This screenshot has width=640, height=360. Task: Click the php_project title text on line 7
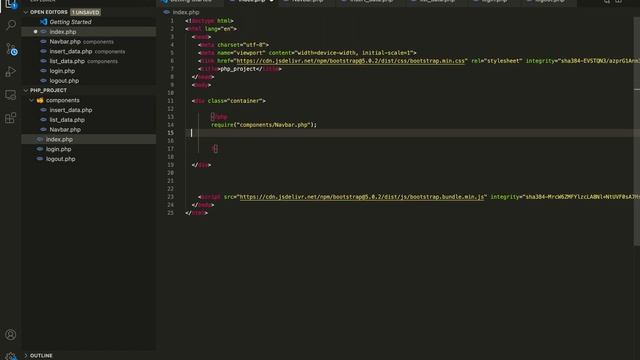point(238,69)
